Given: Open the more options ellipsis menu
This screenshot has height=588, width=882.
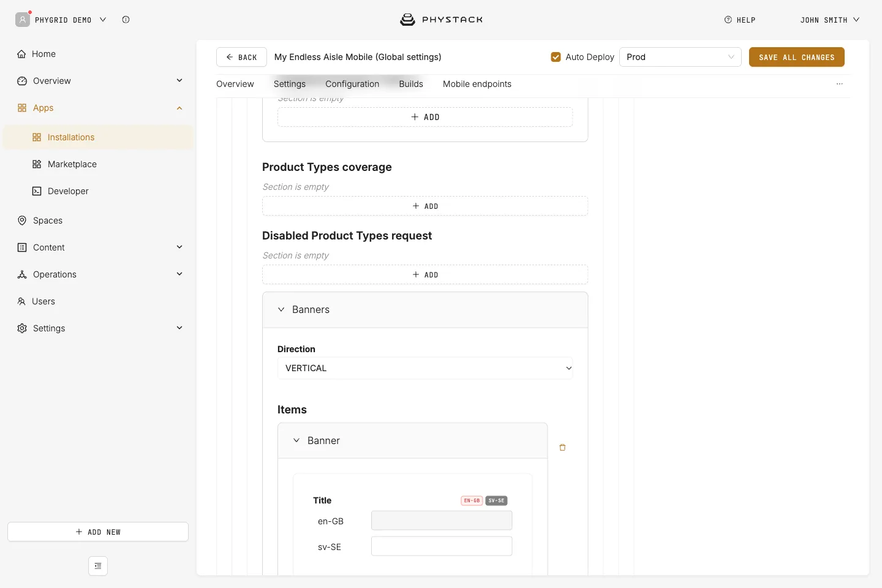Looking at the screenshot, I should point(840,84).
